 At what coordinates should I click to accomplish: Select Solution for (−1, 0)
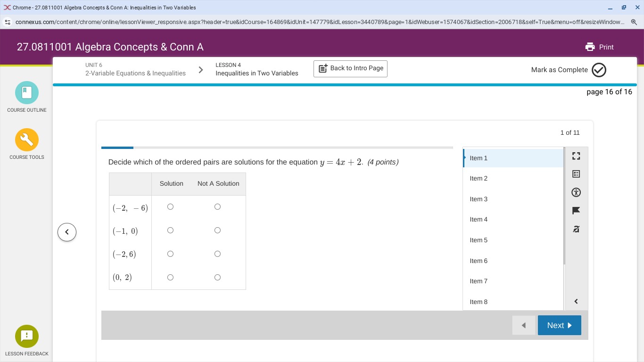170,230
